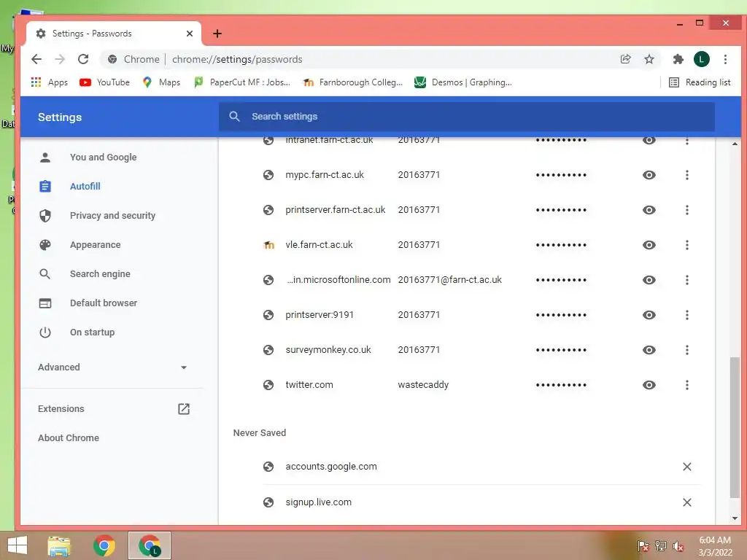Image resolution: width=747 pixels, height=560 pixels.
Task: Open first Chrome icon on taskbar
Action: (104, 545)
